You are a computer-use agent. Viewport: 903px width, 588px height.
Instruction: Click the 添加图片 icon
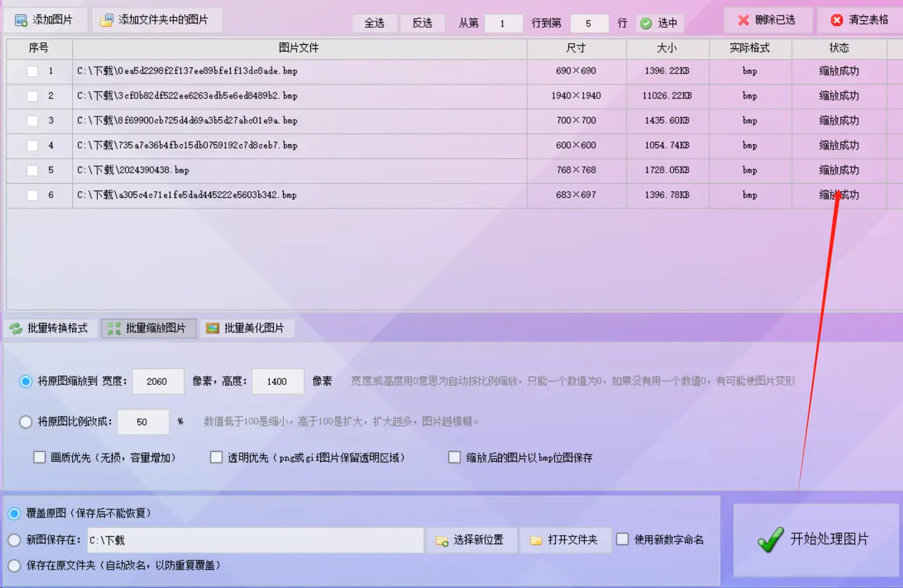(x=21, y=21)
